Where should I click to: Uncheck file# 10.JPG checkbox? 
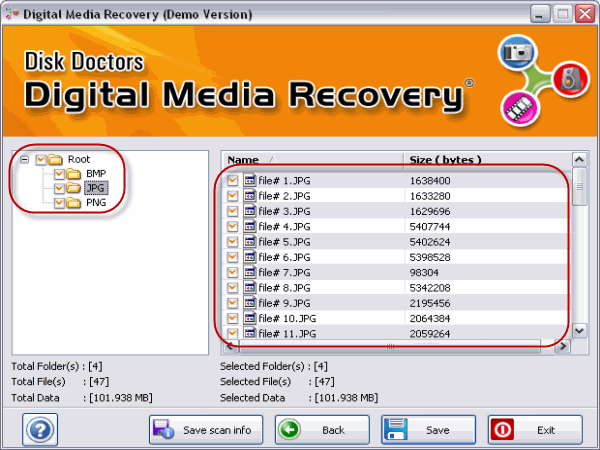[x=232, y=318]
